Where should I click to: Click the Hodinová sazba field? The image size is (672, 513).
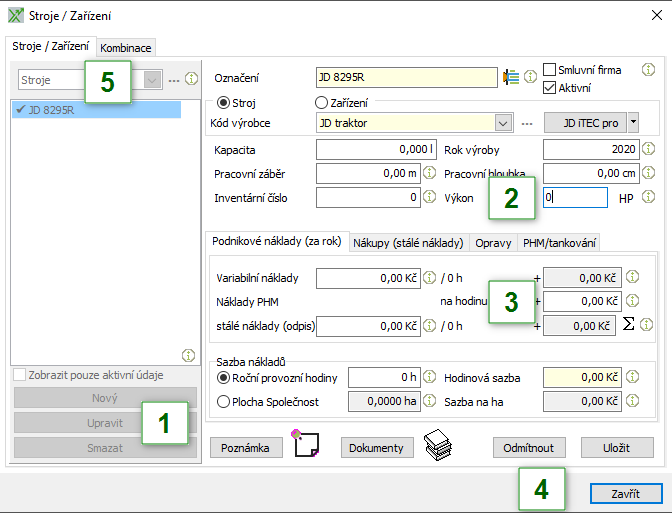point(582,378)
